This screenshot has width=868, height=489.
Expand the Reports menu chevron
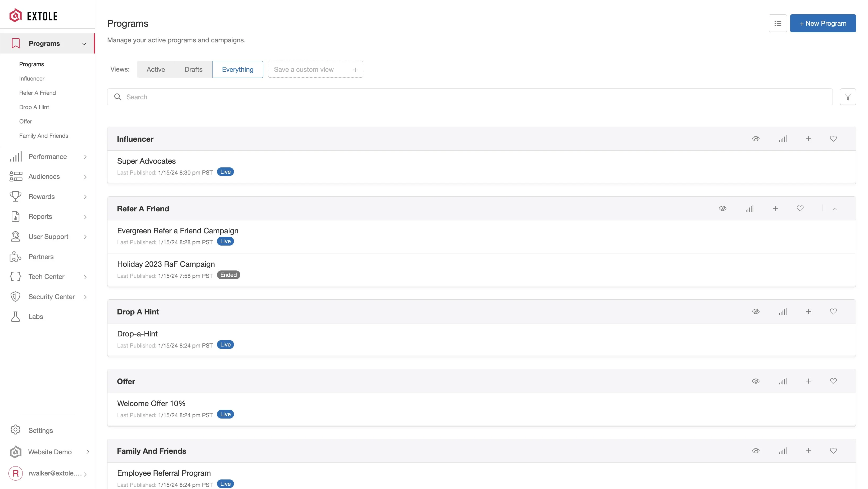(x=85, y=217)
